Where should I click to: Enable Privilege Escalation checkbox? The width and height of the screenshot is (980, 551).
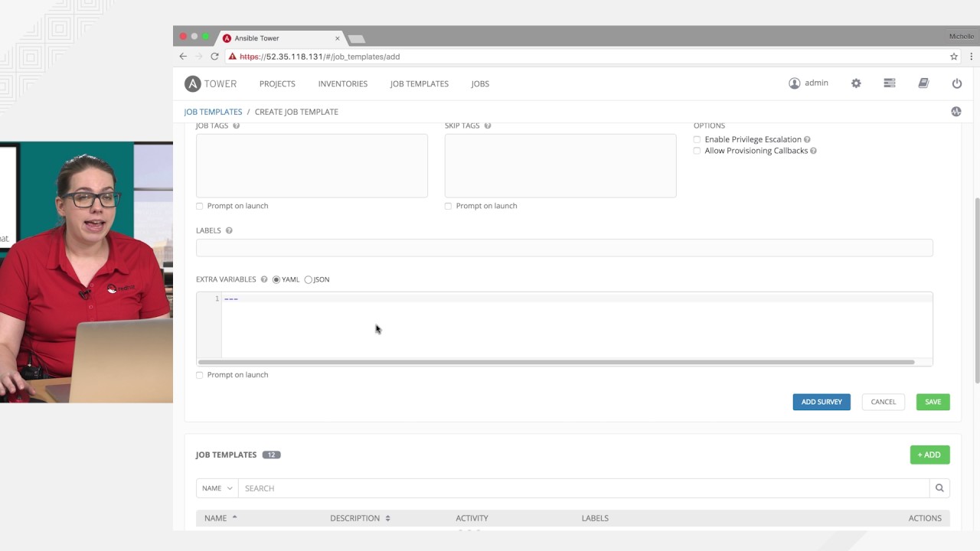tap(697, 139)
